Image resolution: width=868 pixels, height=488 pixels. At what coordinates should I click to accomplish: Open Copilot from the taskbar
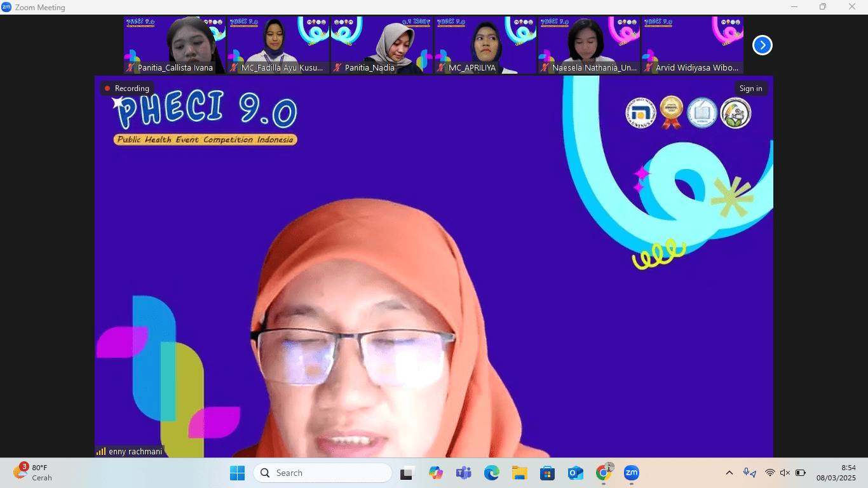pyautogui.click(x=435, y=473)
